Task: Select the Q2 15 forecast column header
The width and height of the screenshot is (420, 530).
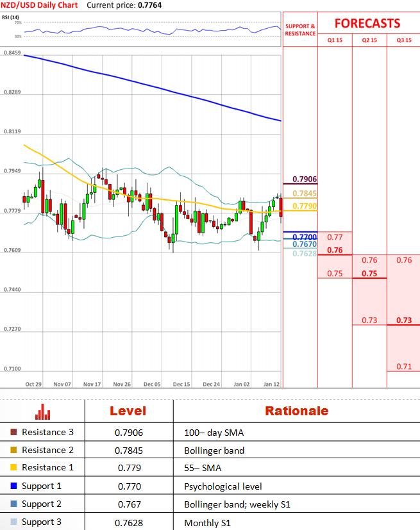Action: 369,40
